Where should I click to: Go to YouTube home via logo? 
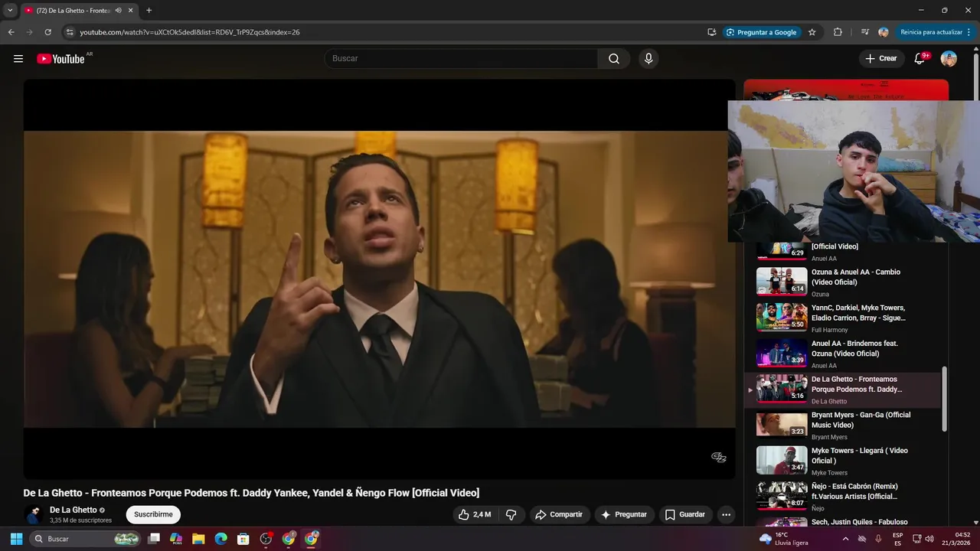tap(60, 59)
